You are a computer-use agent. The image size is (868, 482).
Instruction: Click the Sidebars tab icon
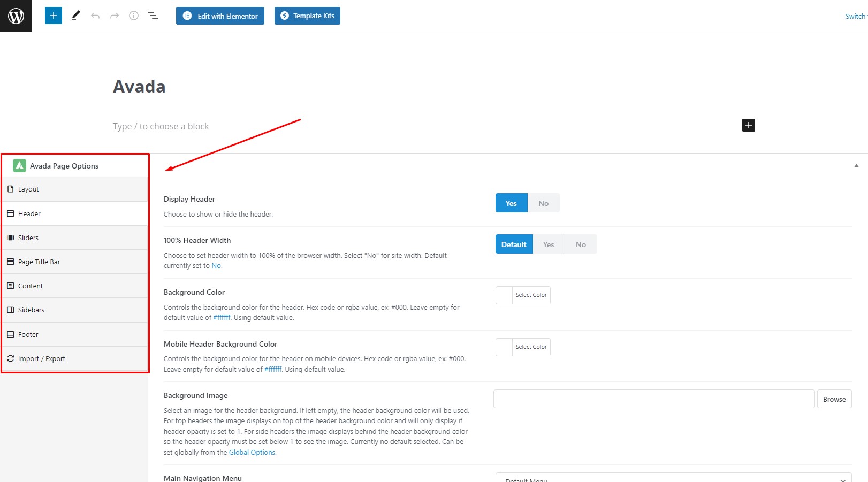(10, 310)
